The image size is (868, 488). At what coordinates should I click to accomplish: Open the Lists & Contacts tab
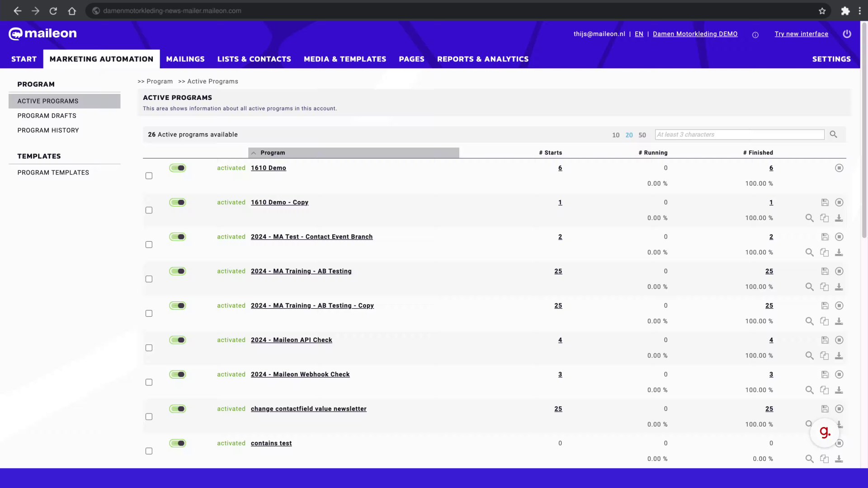(x=254, y=59)
